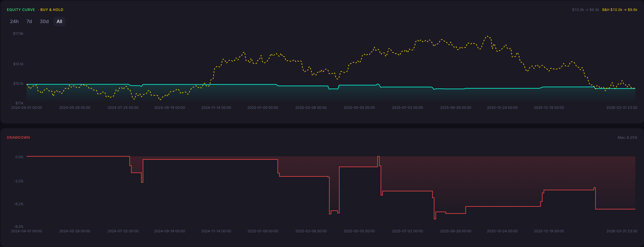644x247 pixels.
Task: Click drawdown chart date 2024-09-19 00:00
Action: click(x=170, y=231)
